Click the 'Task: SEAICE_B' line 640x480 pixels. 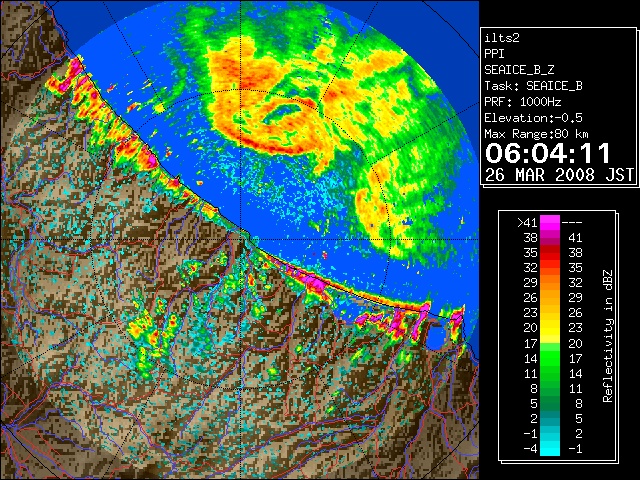533,86
